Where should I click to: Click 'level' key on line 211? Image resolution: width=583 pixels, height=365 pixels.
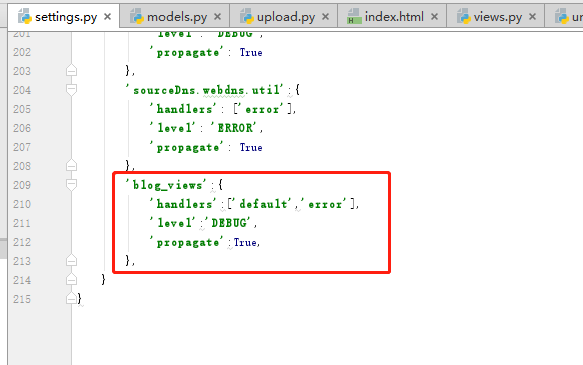point(173,223)
